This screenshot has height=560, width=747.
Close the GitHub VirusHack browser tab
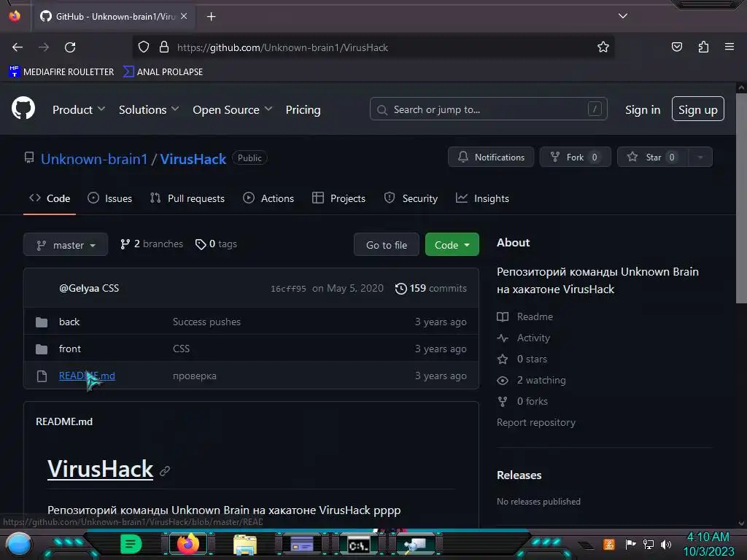[x=184, y=16]
